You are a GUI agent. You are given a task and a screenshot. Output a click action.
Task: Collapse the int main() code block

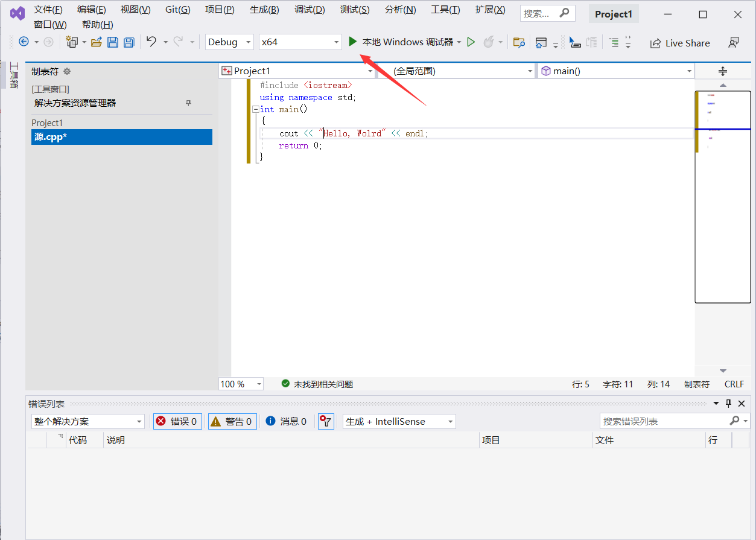click(256, 109)
